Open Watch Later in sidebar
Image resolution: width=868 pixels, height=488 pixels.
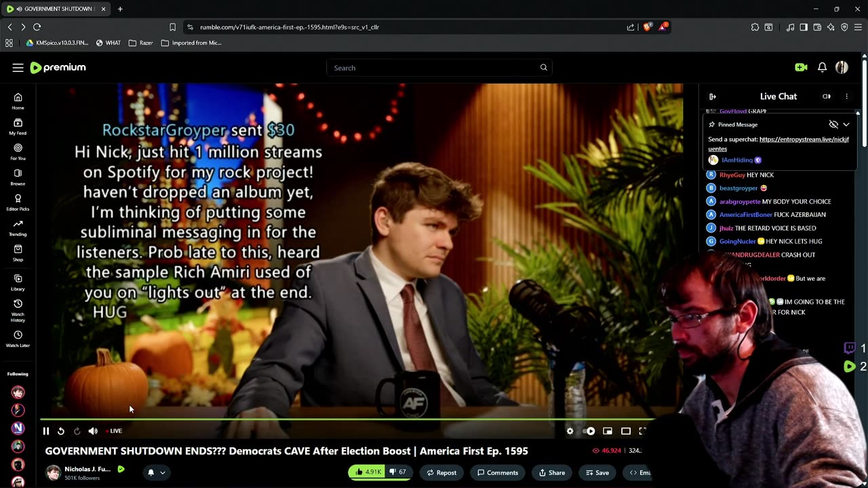click(x=18, y=339)
